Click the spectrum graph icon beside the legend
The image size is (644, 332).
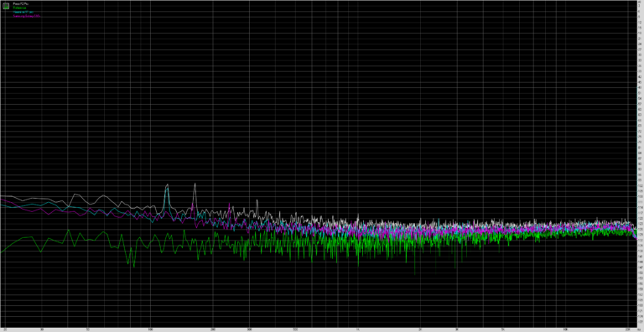tap(6, 6)
